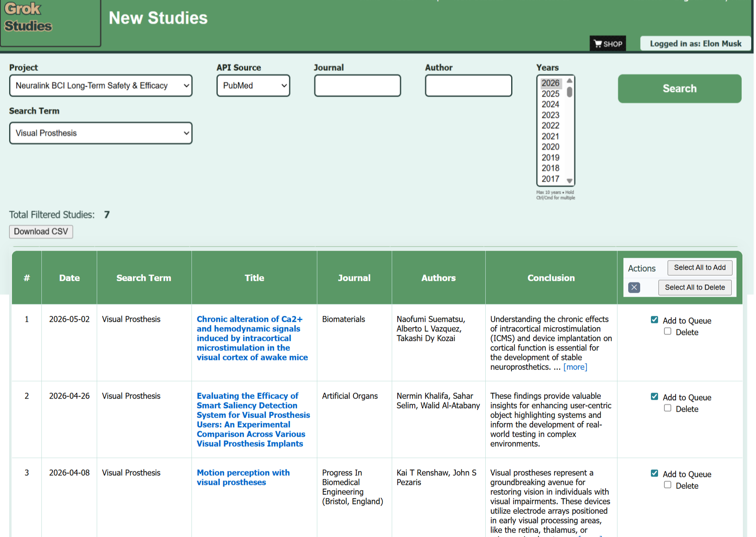The height and width of the screenshot is (537, 756).
Task: Select year 2025 in Years list
Action: pyautogui.click(x=551, y=94)
